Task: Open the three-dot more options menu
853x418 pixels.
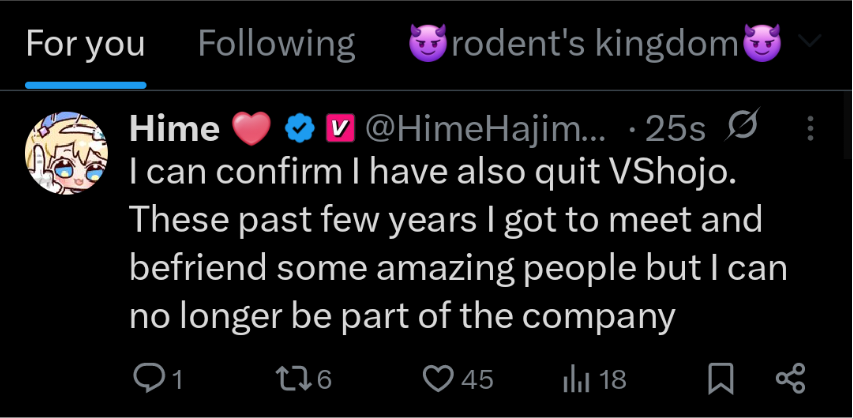Action: [810, 128]
